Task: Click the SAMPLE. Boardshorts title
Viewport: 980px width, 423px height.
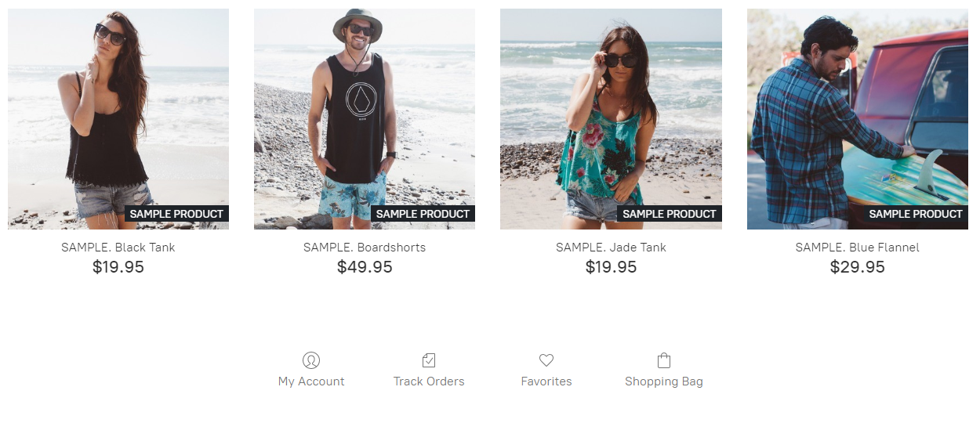Action: (x=365, y=248)
